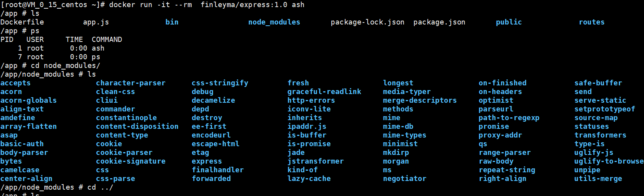Select the finalhandler module name
Image resolution: width=644 pixels, height=196 pixels.
pos(218,170)
